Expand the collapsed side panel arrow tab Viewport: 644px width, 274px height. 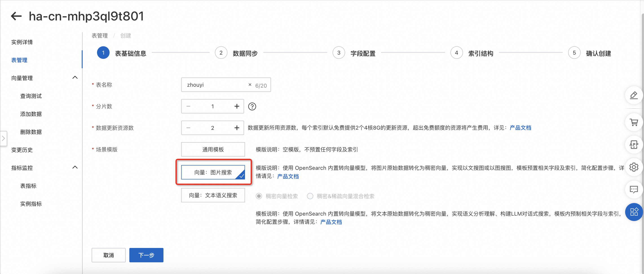tap(3, 138)
